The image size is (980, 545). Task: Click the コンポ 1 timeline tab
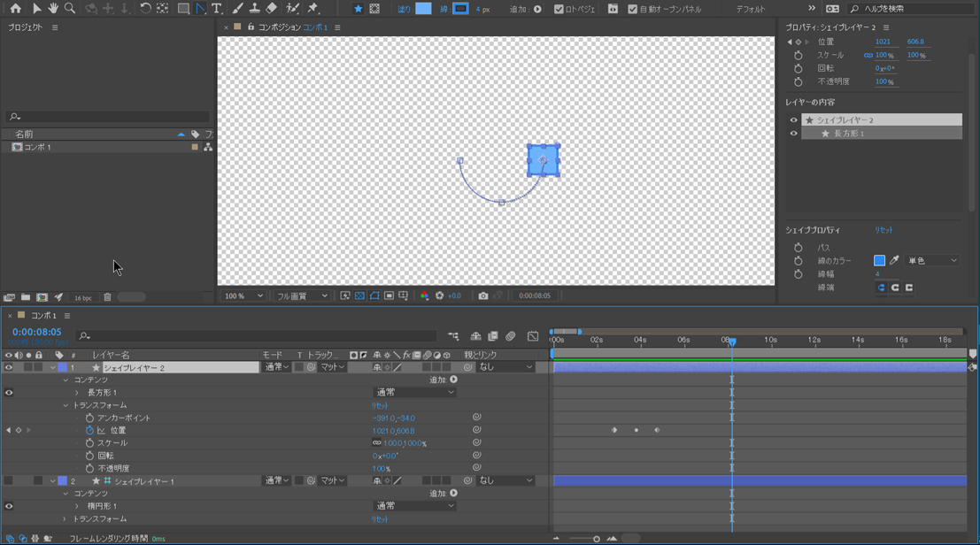(x=43, y=316)
